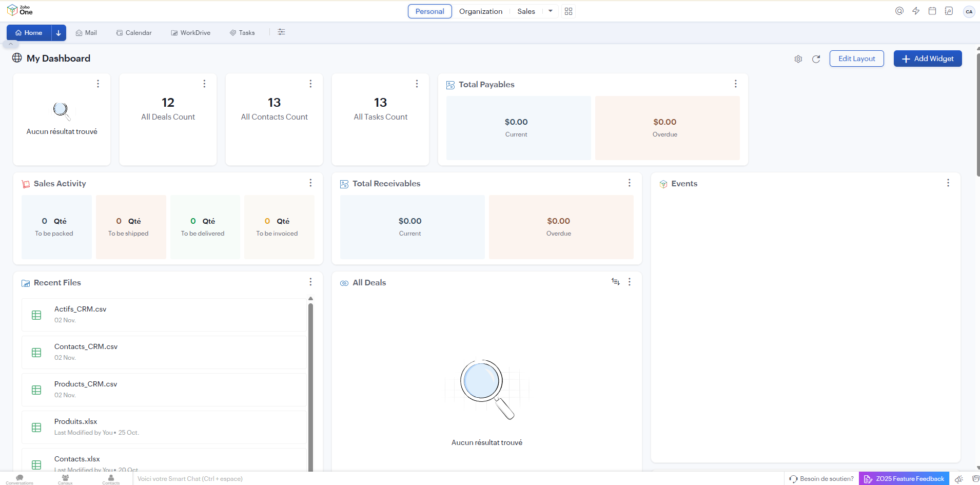
Task: Open the Conversations icon in bottom bar
Action: pos(19,478)
